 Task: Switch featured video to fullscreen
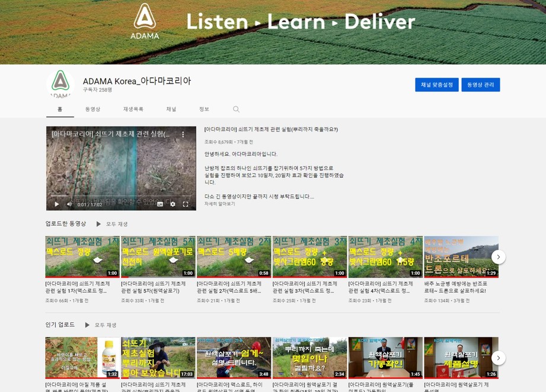tap(186, 204)
